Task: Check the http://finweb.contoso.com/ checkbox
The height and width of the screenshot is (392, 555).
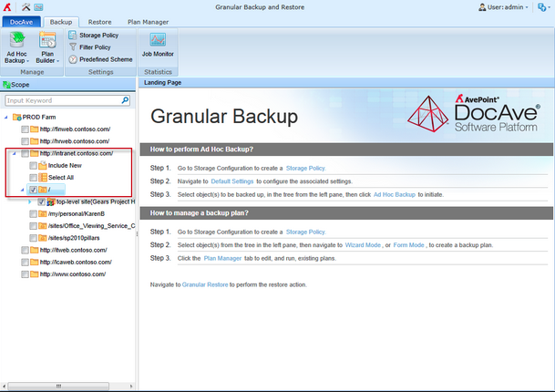Action: click(25, 129)
